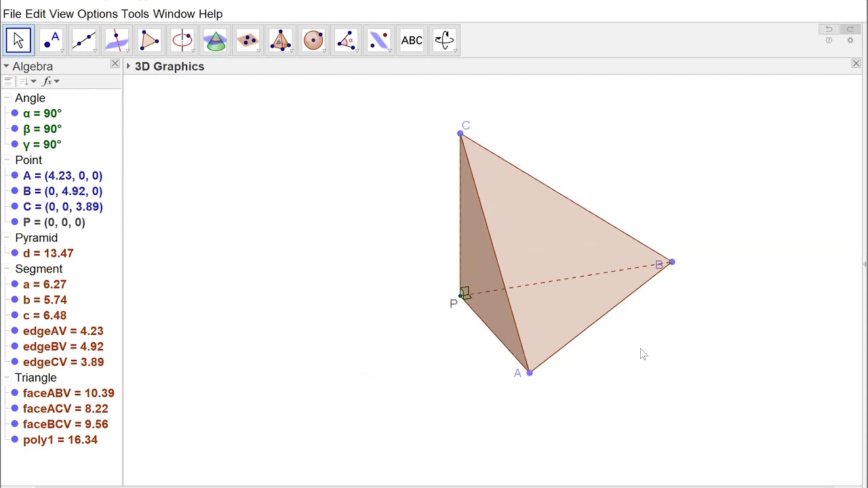Toggle visibility of angle β = 90°

tap(15, 129)
